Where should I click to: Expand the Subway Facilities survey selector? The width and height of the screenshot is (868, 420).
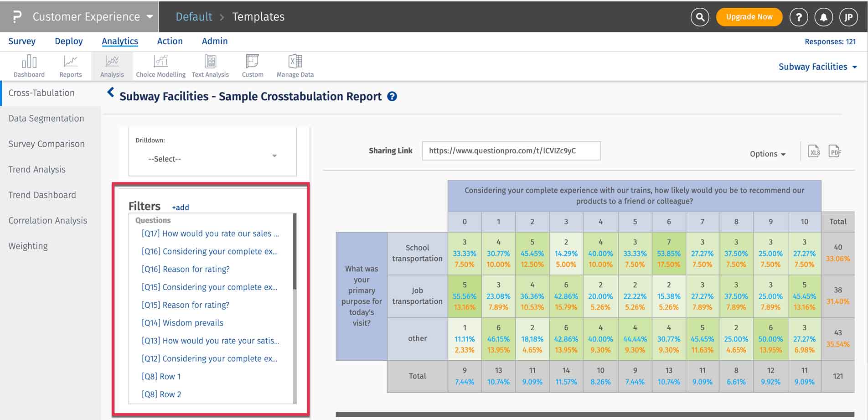(818, 67)
